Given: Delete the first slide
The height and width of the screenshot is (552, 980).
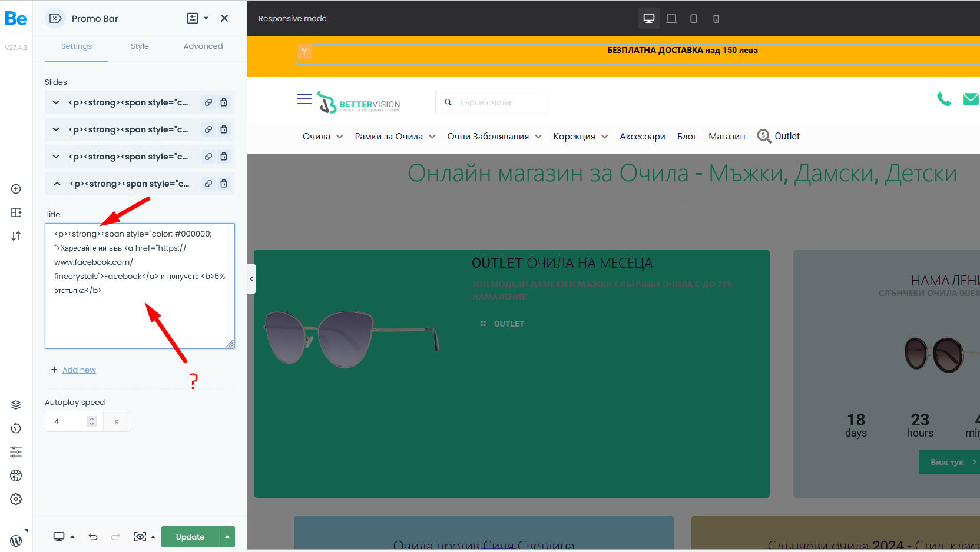Looking at the screenshot, I should click(x=224, y=102).
